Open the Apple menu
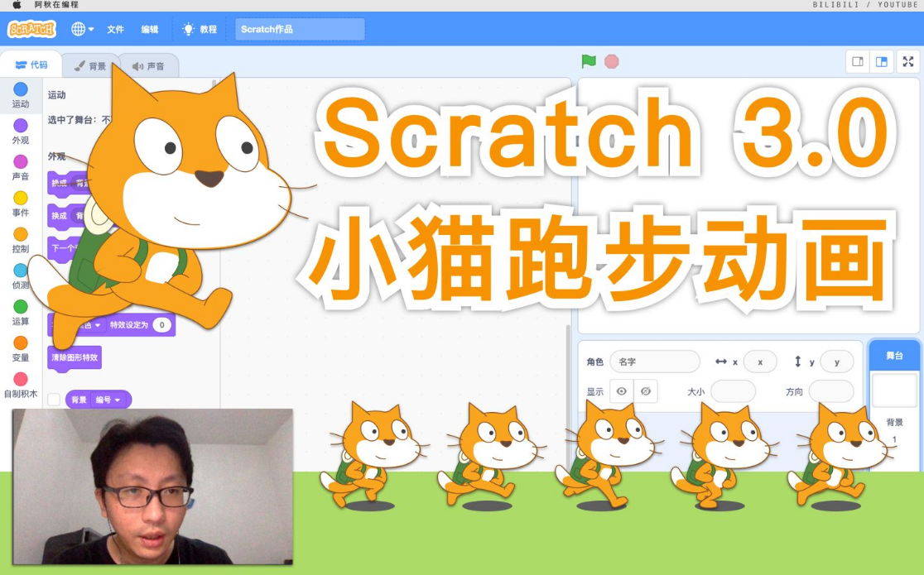924x575 pixels. point(17,5)
